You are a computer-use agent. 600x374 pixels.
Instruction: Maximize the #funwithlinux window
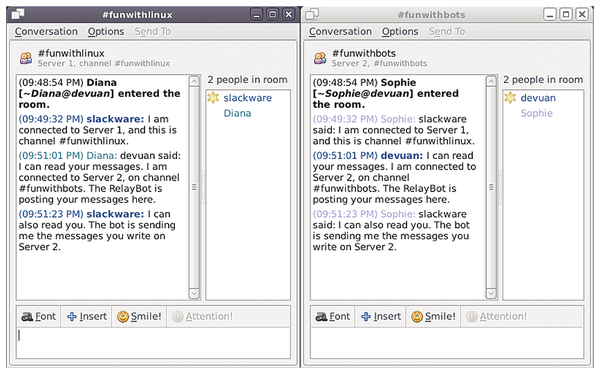272,15
